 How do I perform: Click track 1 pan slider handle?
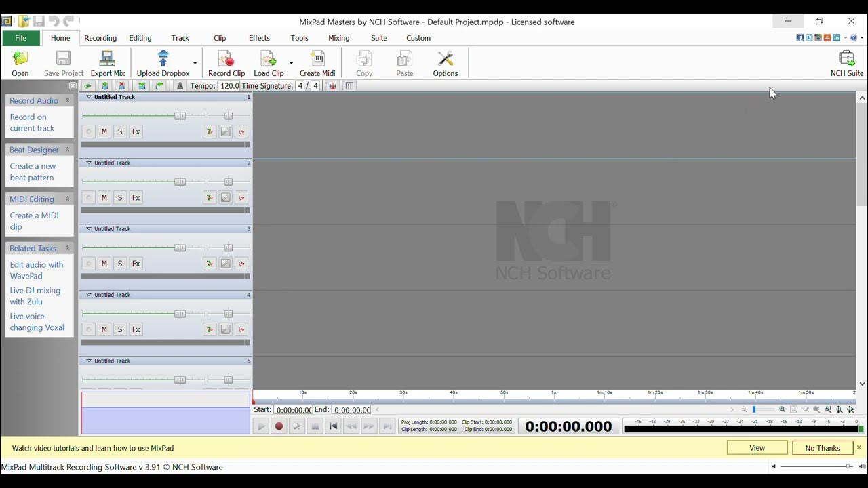[x=229, y=116]
